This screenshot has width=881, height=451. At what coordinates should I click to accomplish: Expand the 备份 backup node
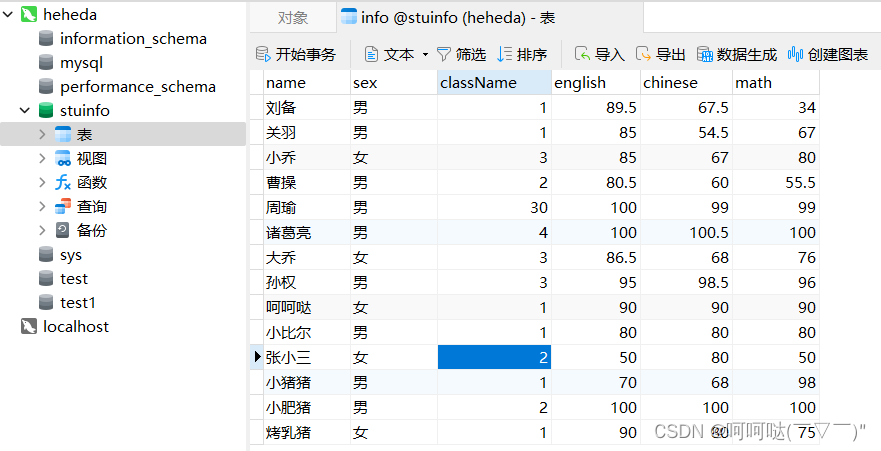(x=42, y=230)
